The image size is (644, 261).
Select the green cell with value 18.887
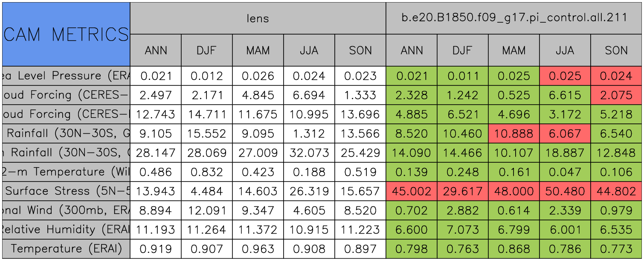pyautogui.click(x=565, y=153)
